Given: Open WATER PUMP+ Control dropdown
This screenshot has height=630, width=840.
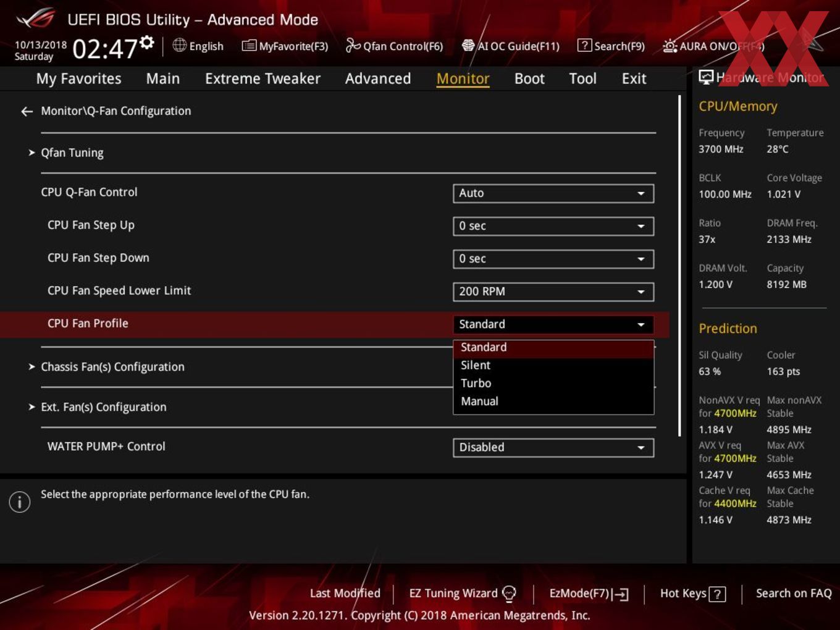Looking at the screenshot, I should click(x=553, y=447).
